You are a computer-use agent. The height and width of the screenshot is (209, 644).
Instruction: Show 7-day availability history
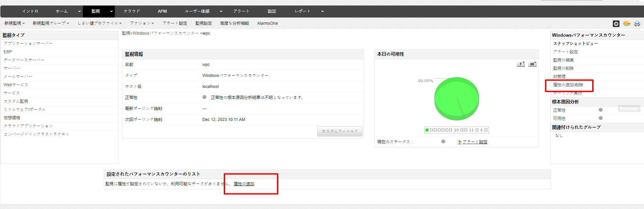(x=521, y=64)
